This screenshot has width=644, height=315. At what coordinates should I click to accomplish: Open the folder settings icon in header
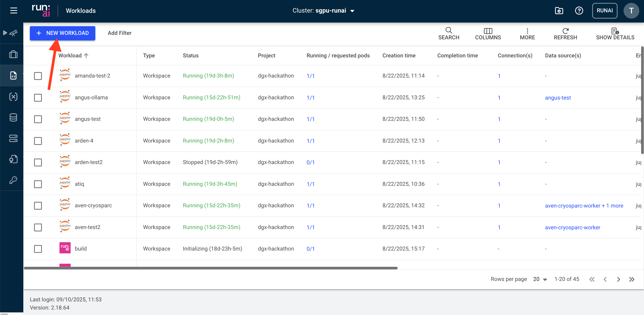[559, 10]
